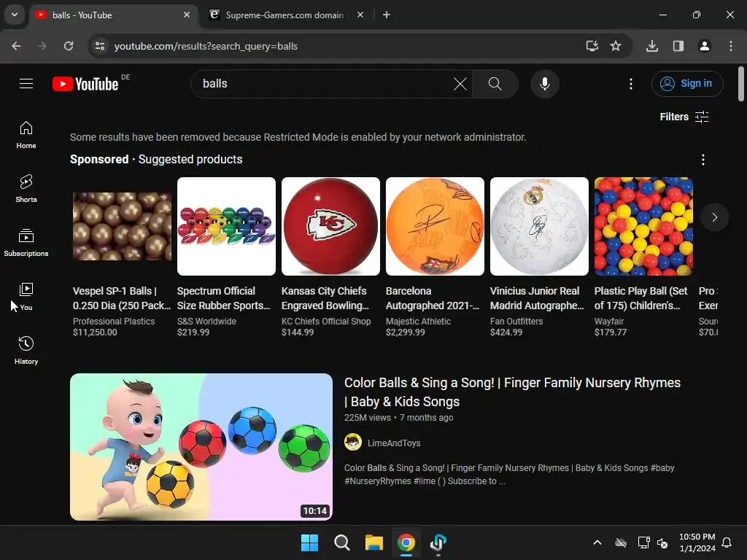Click the page vertical scrollbar
This screenshot has height=560, width=747.
tap(741, 85)
